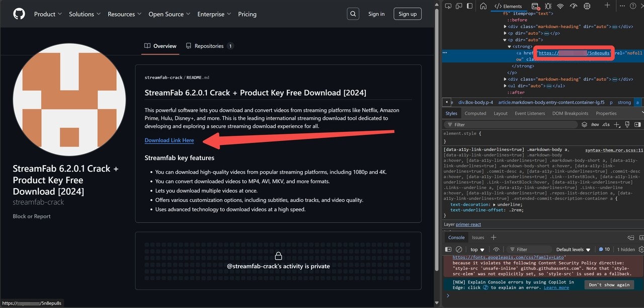644x308 pixels.
Task: Switch to the Repositories tab
Action: [x=209, y=46]
